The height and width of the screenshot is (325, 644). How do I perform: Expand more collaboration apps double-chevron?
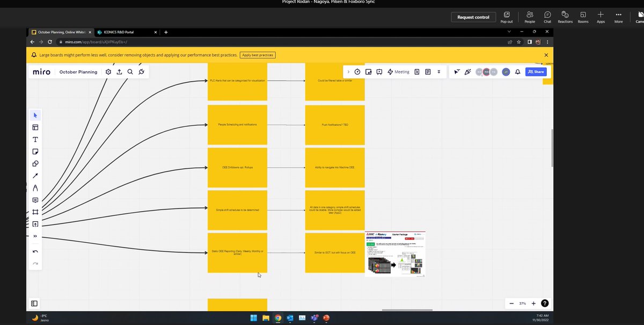439,71
